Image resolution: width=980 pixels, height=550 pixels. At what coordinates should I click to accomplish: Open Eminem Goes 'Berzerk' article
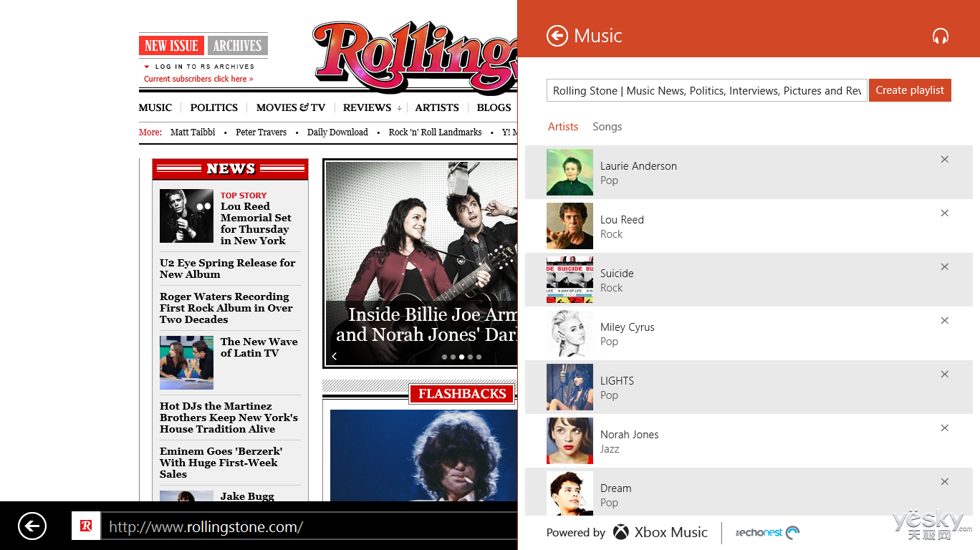pyautogui.click(x=221, y=463)
